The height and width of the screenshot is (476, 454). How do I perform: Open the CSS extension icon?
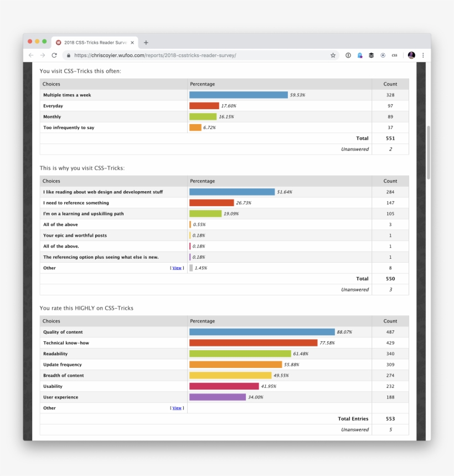pyautogui.click(x=395, y=55)
